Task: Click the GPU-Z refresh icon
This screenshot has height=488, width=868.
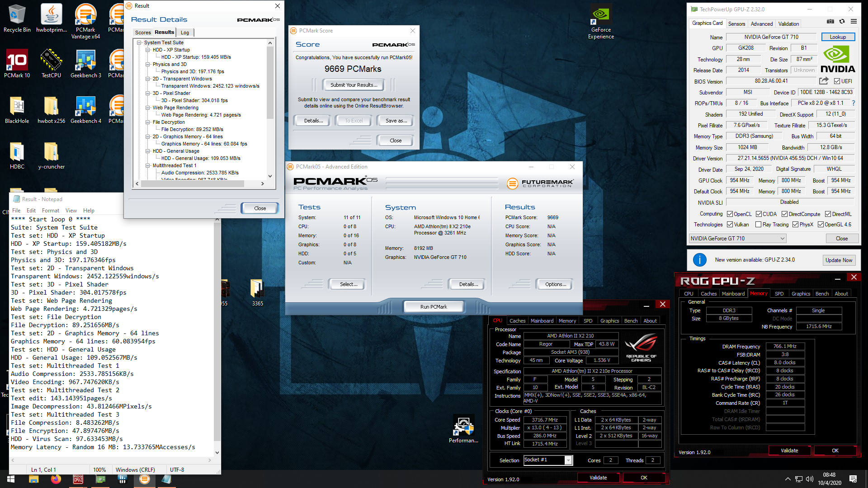Action: coord(842,21)
